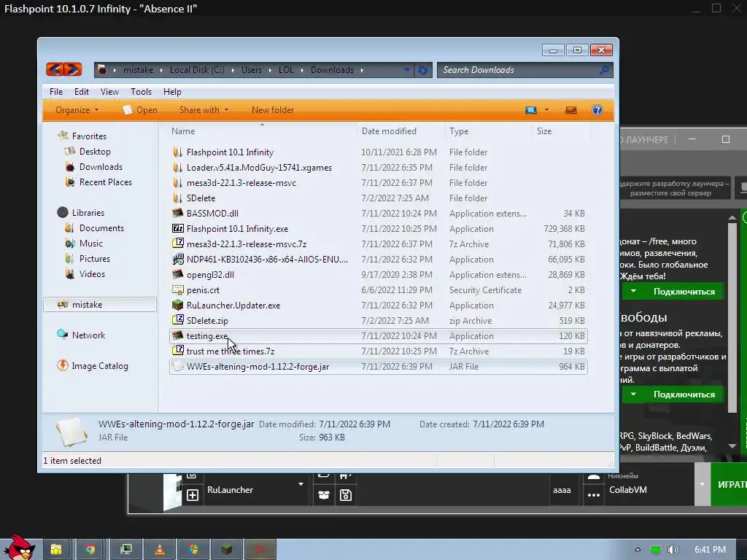Image resolution: width=747 pixels, height=560 pixels.
Task: Click the WWEs-altening-mod jar file icon
Action: pos(178,367)
